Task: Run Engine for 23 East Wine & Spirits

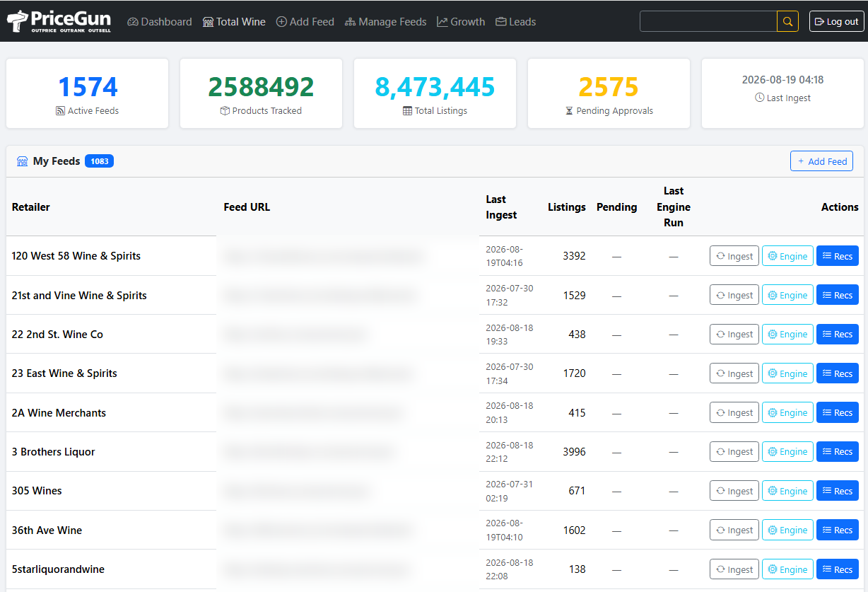Action: tap(787, 373)
